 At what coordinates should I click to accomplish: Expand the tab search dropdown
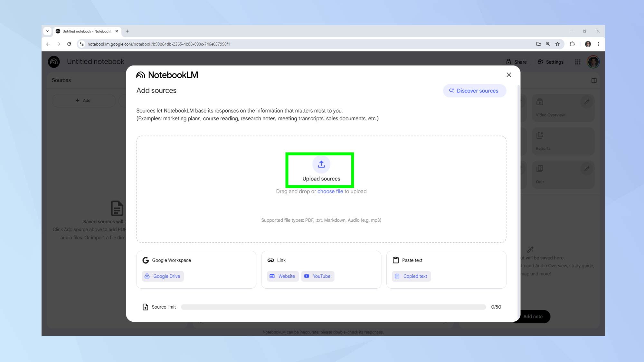pos(47,31)
